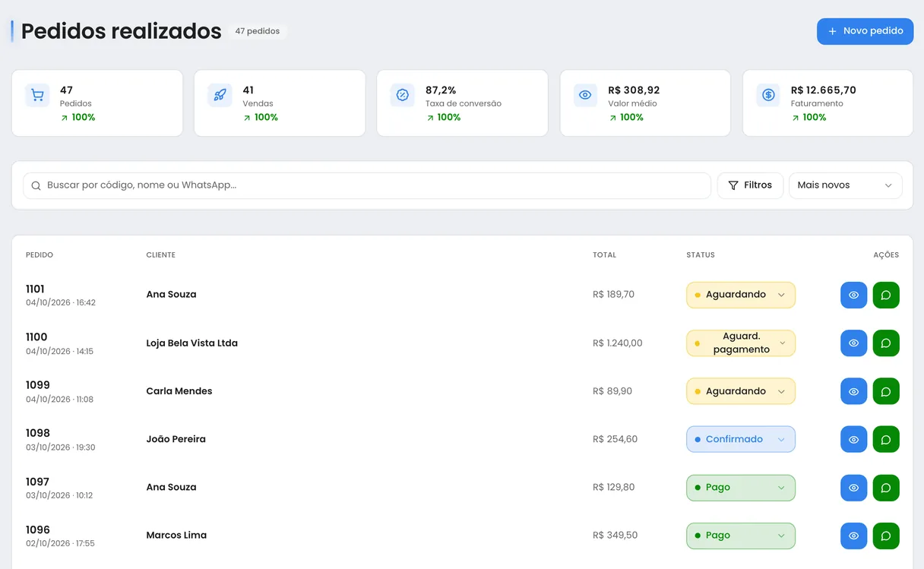Click the magnifier icon in search bar
The image size is (924, 569).
click(36, 185)
